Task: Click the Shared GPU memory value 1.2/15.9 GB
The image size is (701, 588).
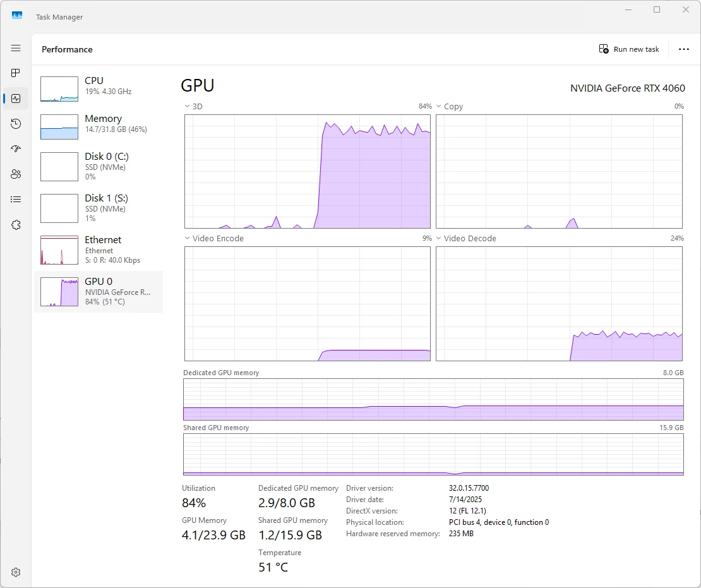Action: [290, 535]
